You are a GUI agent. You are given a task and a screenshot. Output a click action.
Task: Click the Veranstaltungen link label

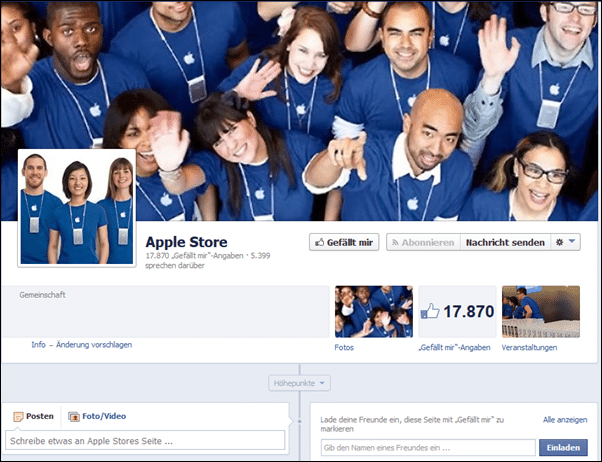pyautogui.click(x=529, y=348)
